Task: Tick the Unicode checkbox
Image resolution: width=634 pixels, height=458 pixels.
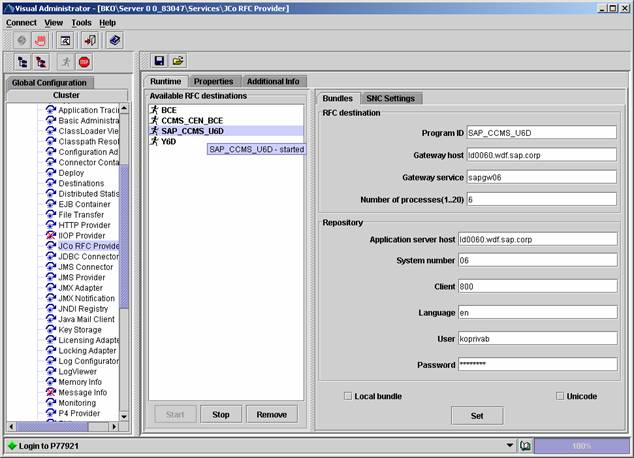Action: point(560,396)
